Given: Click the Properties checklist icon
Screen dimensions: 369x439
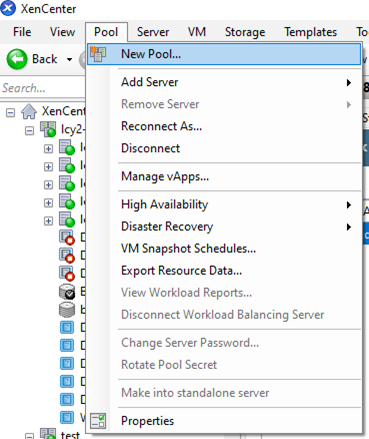Looking at the screenshot, I should (x=98, y=421).
